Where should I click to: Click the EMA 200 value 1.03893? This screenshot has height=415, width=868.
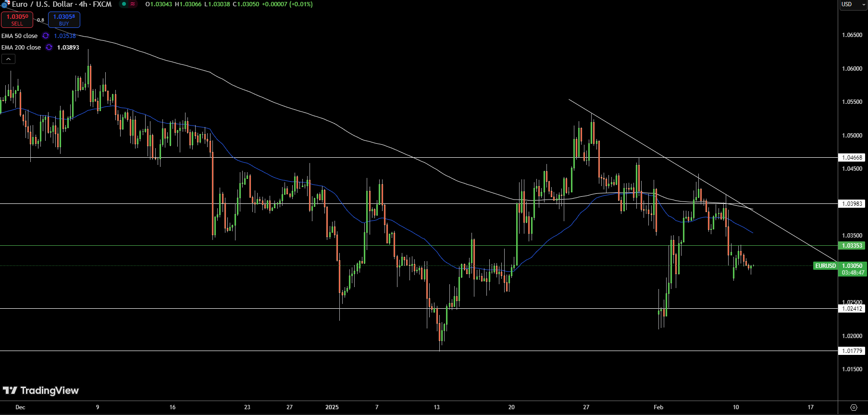point(68,47)
